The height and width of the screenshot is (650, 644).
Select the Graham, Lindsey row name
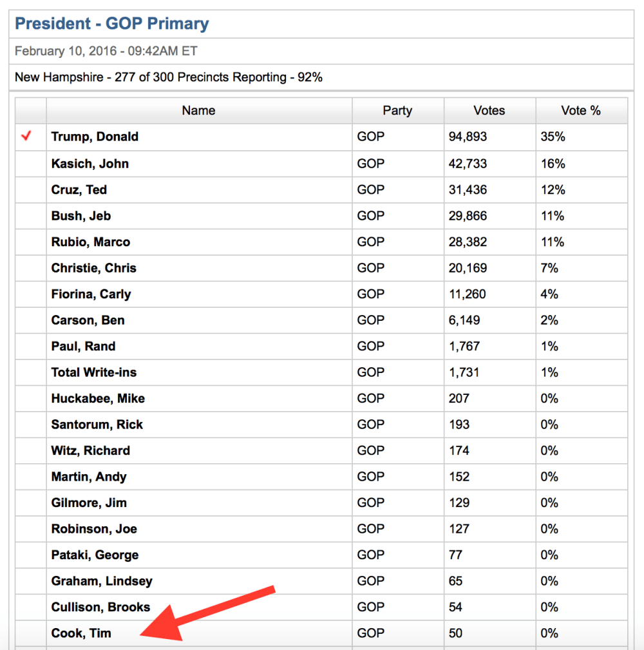click(102, 581)
